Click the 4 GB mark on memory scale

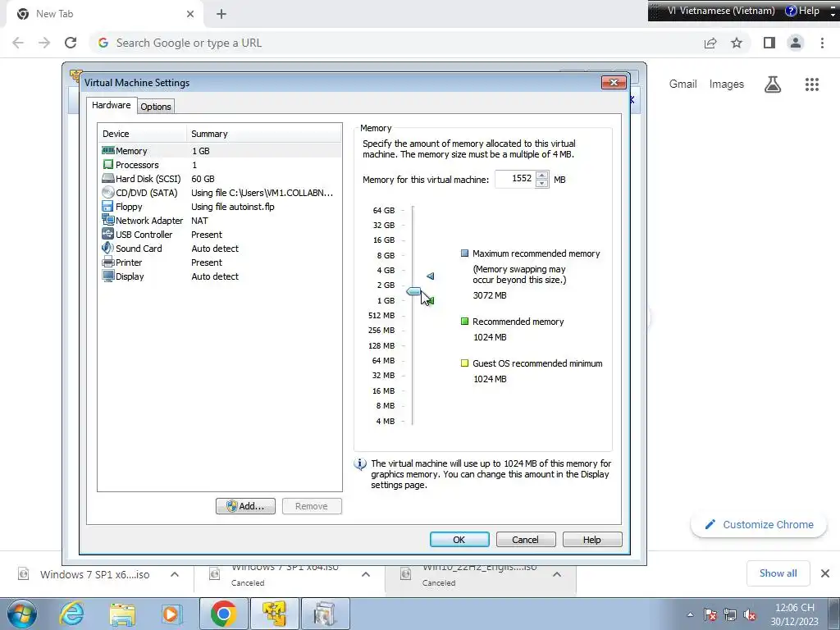386,271
